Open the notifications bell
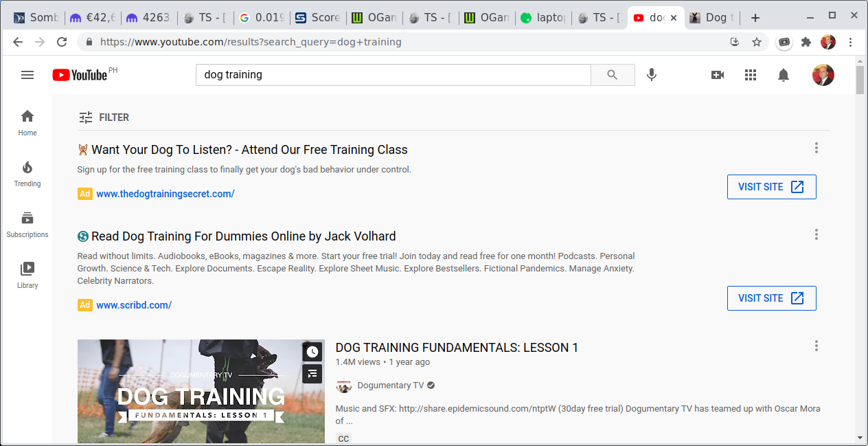868x446 pixels. pos(784,75)
